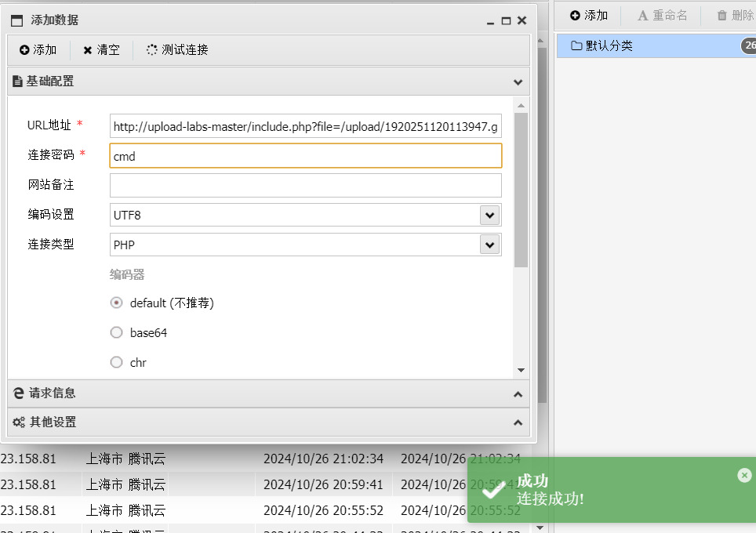Screen dimensions: 756x533
Task: Click 添加 in the category panel toolbar
Action: 589,16
